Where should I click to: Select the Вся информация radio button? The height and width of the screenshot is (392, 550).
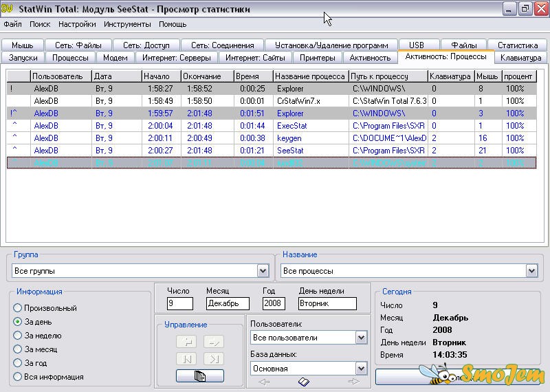(x=18, y=377)
